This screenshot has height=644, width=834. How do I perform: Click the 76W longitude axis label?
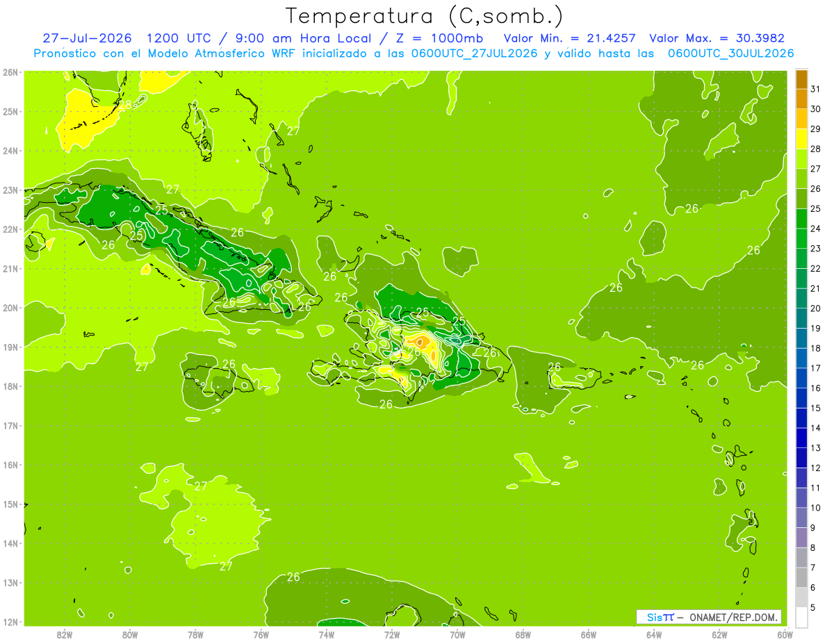(x=261, y=634)
